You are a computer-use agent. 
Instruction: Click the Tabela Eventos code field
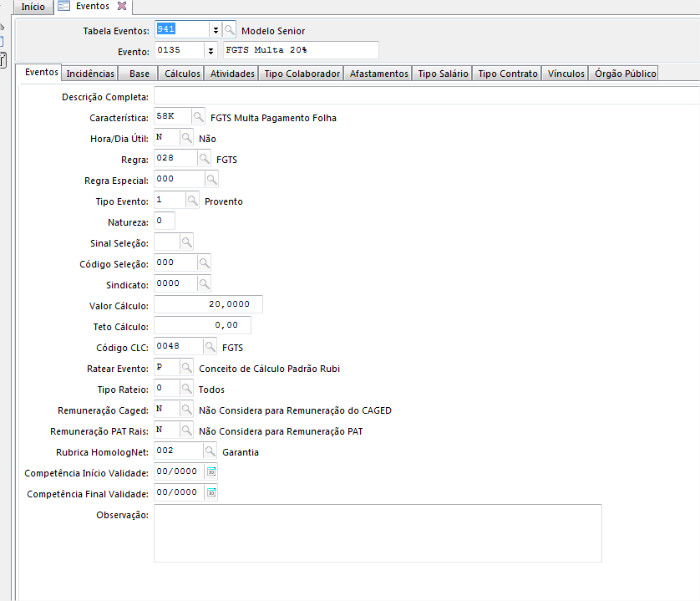click(182, 30)
